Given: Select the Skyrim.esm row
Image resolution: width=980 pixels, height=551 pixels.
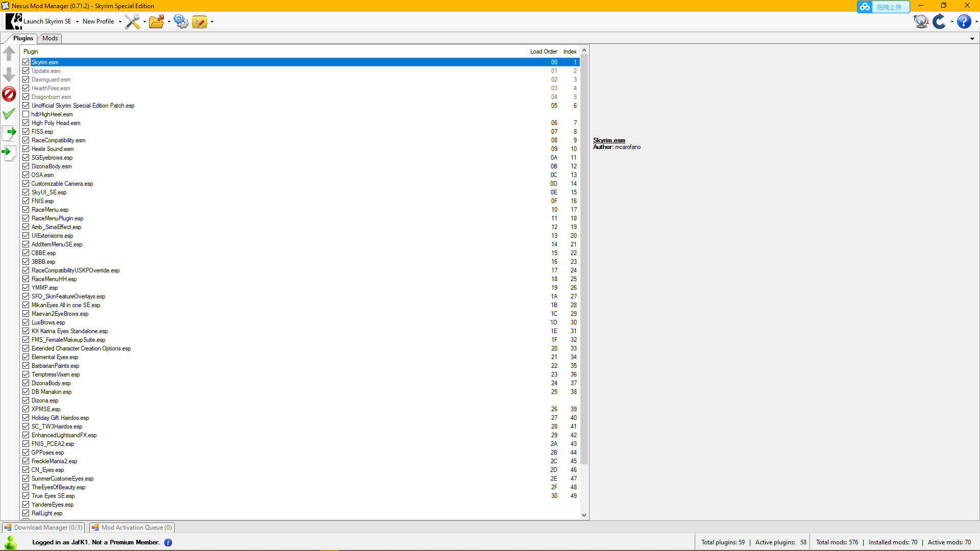Looking at the screenshot, I should tap(300, 62).
